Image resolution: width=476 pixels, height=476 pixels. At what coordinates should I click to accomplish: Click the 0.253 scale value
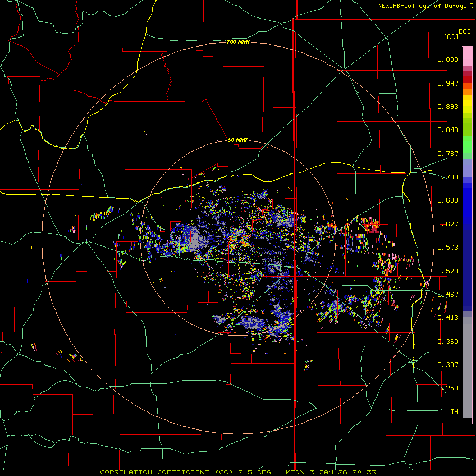(448, 388)
